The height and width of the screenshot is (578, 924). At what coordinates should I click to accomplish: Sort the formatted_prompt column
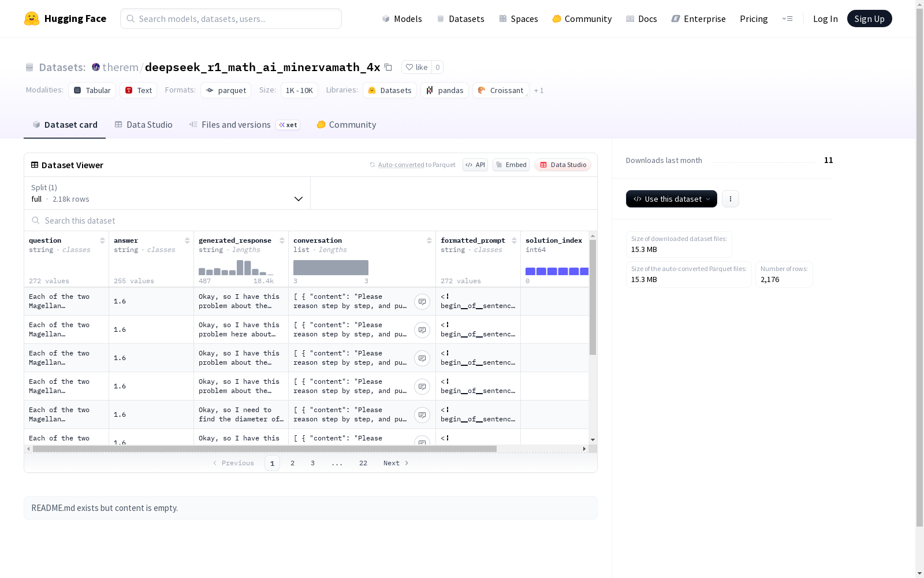[514, 240]
